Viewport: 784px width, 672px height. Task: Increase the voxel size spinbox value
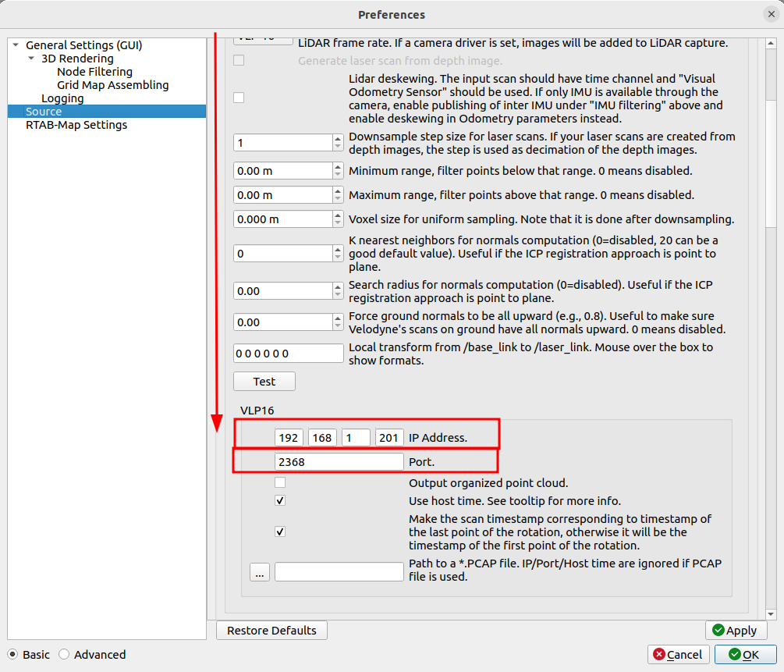coord(338,215)
